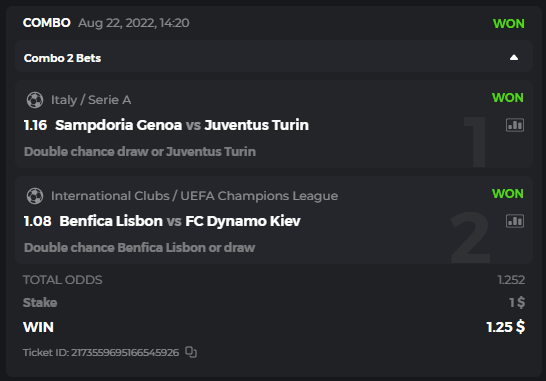Image resolution: width=546 pixels, height=381 pixels.
Task: Click the WIN amount 1.25 $
Action: tap(505, 327)
